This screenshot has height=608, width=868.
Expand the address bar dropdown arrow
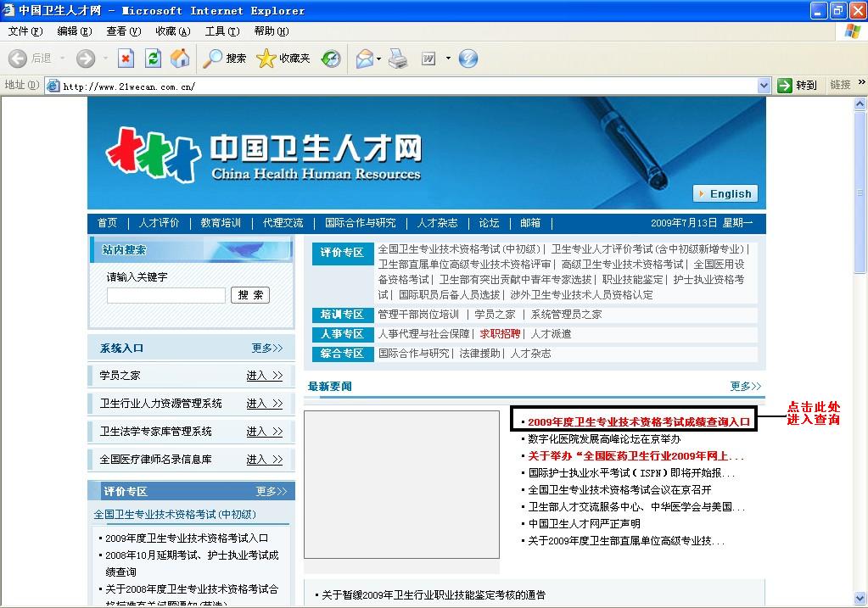[x=764, y=85]
